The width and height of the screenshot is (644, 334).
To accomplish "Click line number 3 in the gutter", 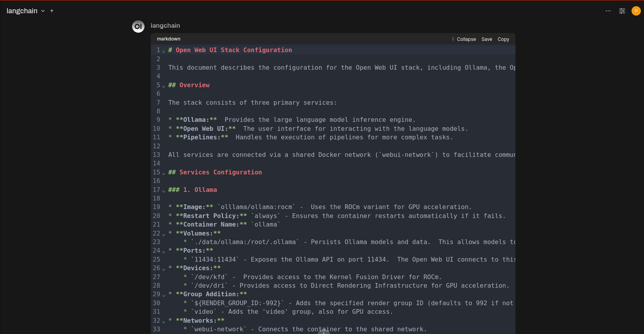I will 158,67.
